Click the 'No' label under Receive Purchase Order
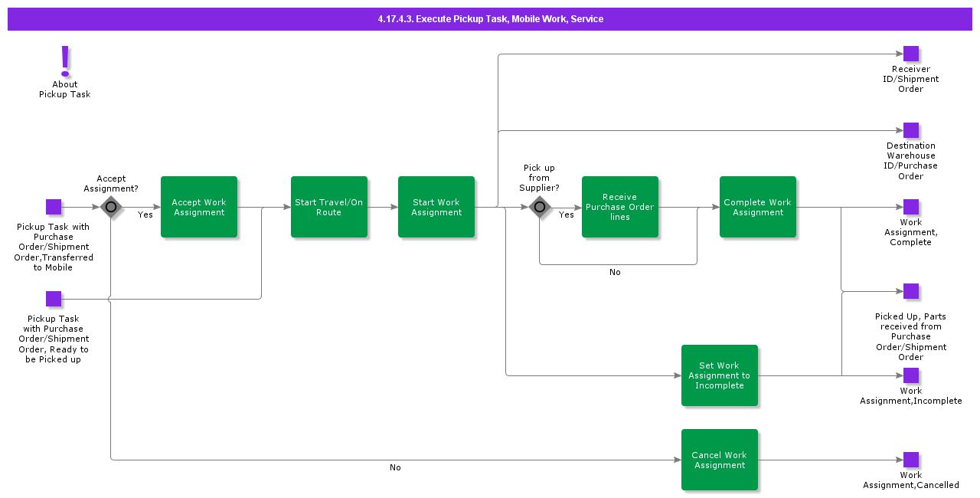Screen dimensions: 980x498 615,272
